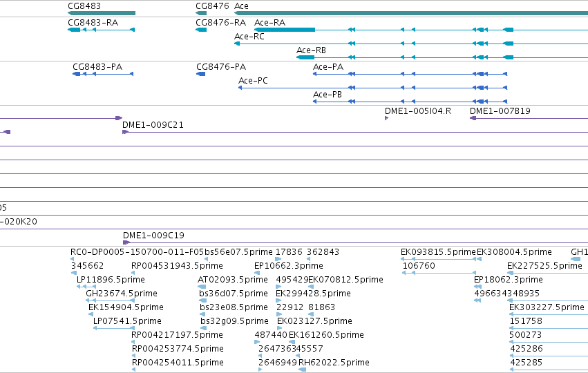The width and height of the screenshot is (588, 373).
Task: Select the Ace gene label
Action: (241, 6)
